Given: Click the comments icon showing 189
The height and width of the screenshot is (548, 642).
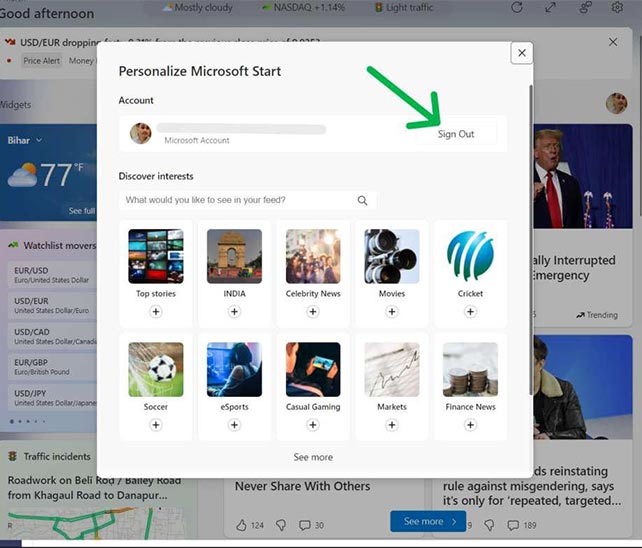Looking at the screenshot, I should 513,525.
